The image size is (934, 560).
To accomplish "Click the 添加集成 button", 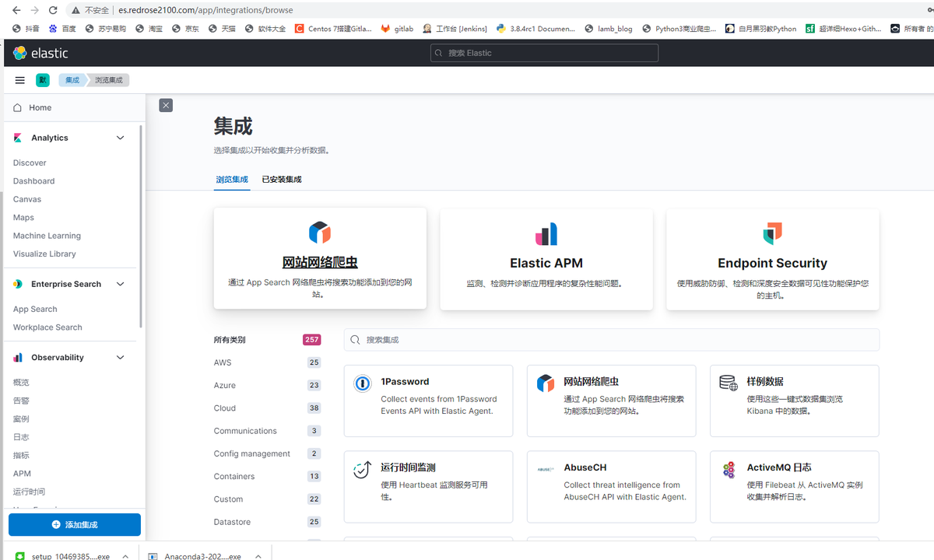I will click(x=75, y=525).
